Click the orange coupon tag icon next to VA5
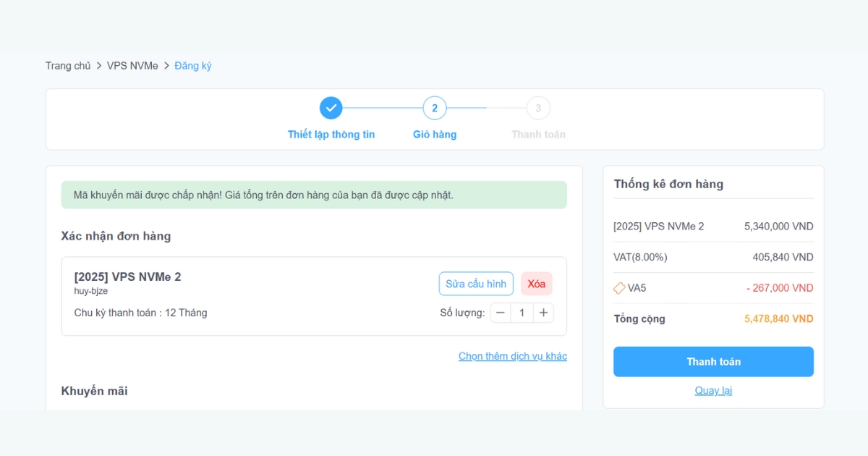868x456 pixels. [619, 287]
